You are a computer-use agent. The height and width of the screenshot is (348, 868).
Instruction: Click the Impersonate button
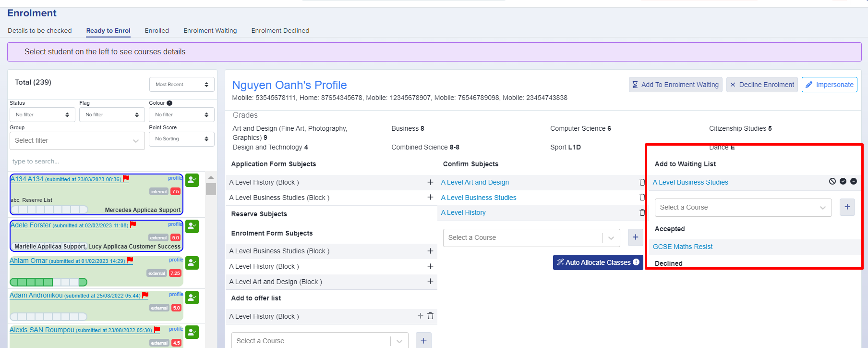pyautogui.click(x=830, y=85)
